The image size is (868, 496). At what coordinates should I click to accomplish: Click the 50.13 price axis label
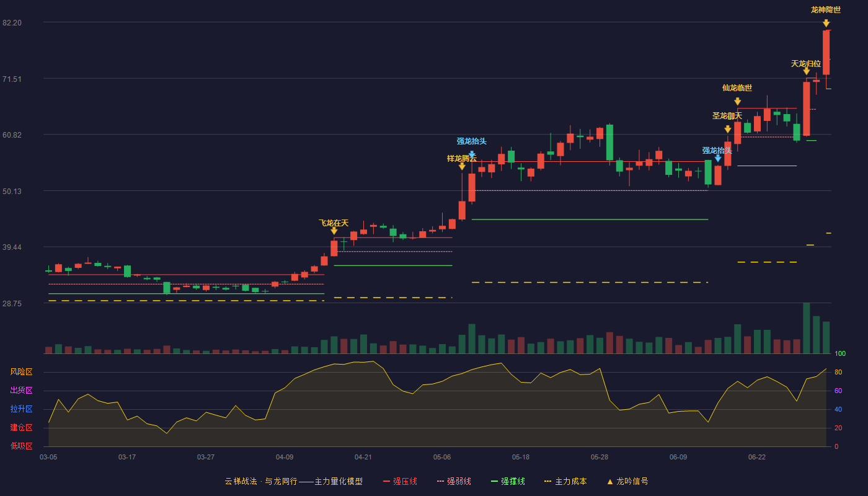12,192
